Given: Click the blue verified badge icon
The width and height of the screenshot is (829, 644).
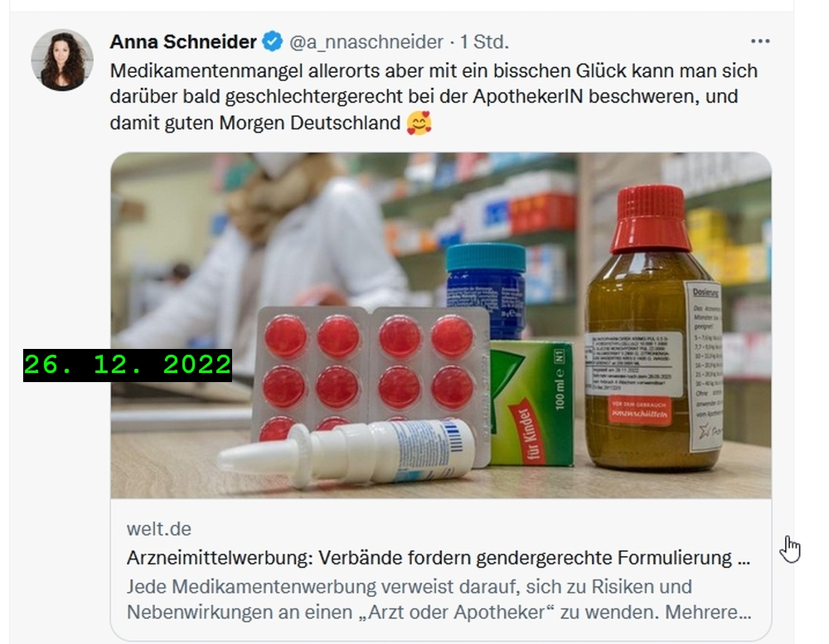Looking at the screenshot, I should 273,41.
